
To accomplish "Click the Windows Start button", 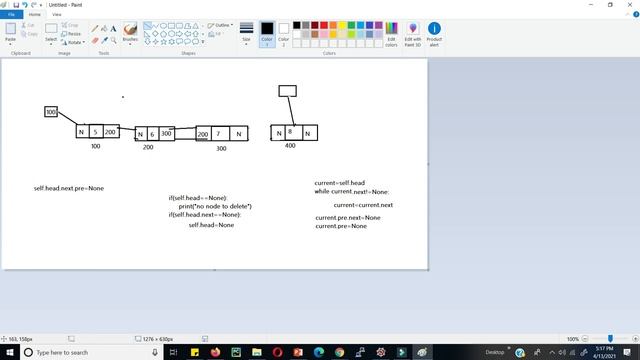I will (10, 352).
